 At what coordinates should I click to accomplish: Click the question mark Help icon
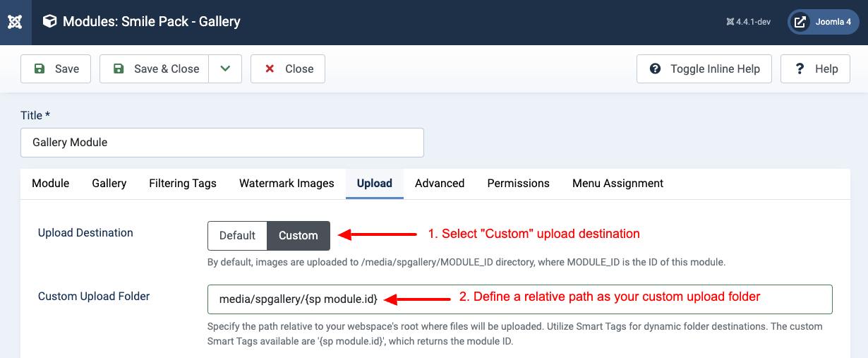pos(800,68)
